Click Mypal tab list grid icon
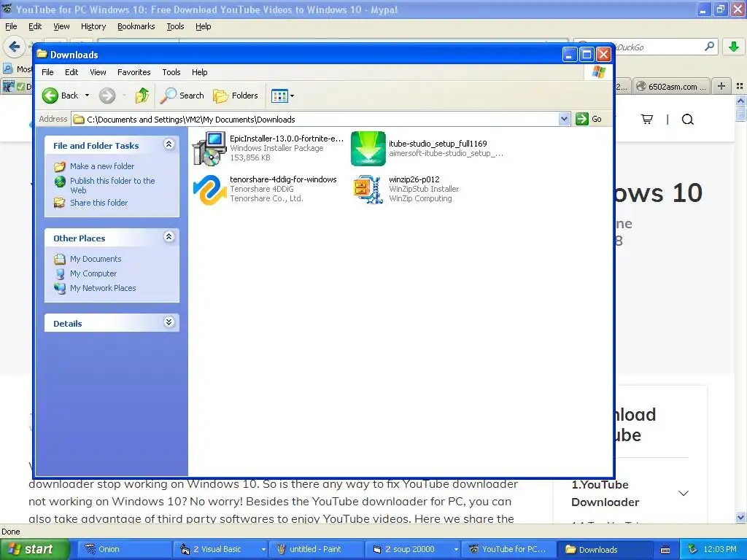Viewport: 747px width, 560px height. coord(740,86)
